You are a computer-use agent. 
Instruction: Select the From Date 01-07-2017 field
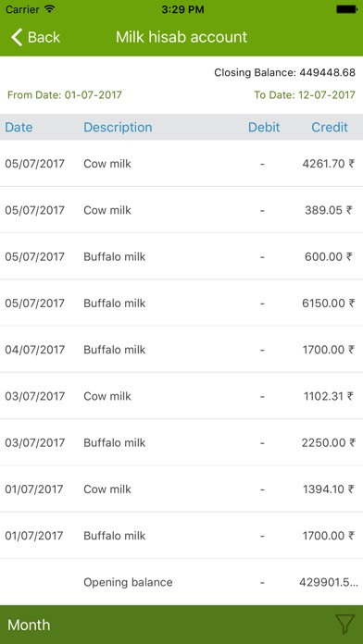(65, 95)
